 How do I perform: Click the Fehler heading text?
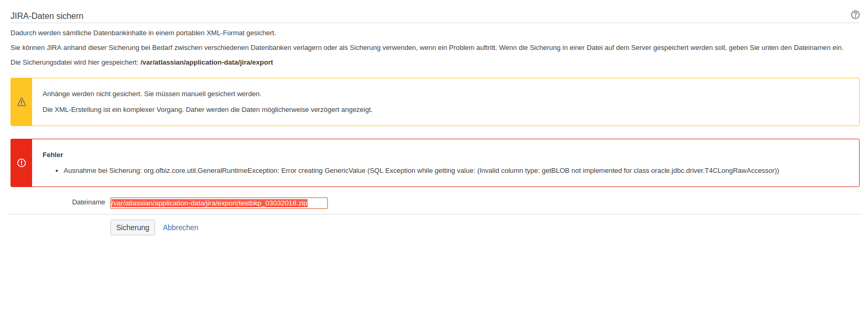pyautogui.click(x=53, y=155)
